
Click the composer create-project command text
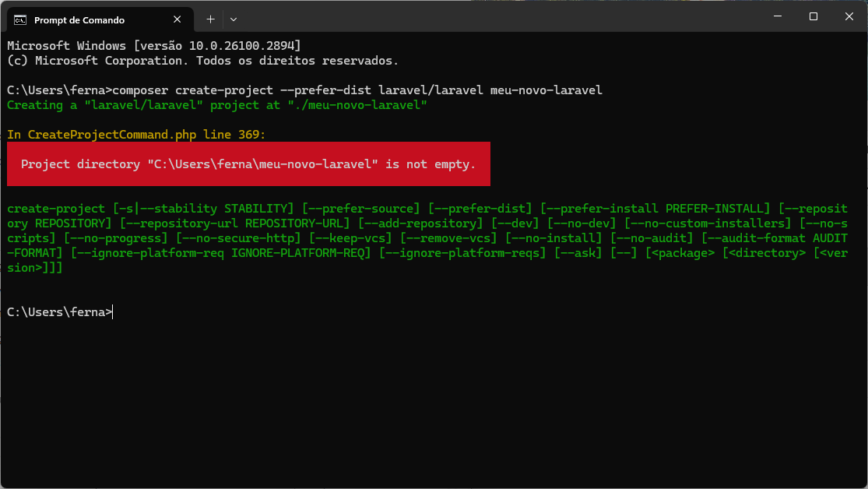pyautogui.click(x=357, y=90)
